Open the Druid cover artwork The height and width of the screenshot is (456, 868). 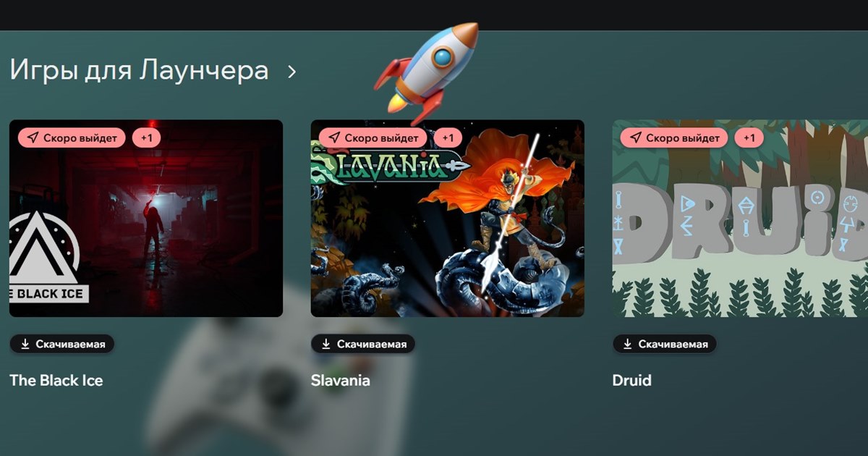point(740,218)
